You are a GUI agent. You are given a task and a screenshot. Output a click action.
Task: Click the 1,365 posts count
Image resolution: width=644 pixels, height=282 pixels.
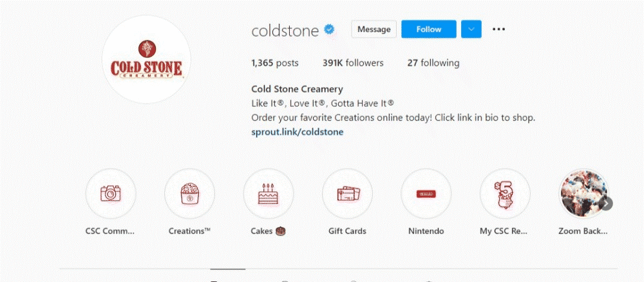[275, 63]
